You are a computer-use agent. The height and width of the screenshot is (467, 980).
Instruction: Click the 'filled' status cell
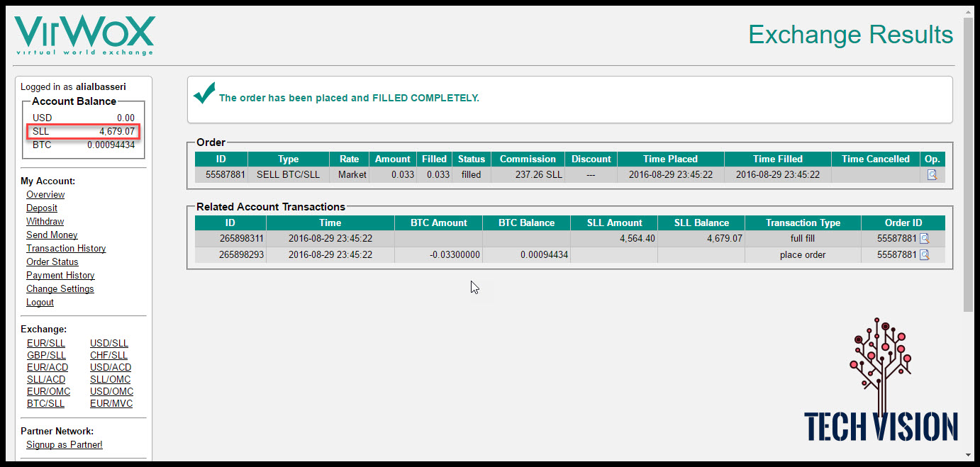pos(471,174)
